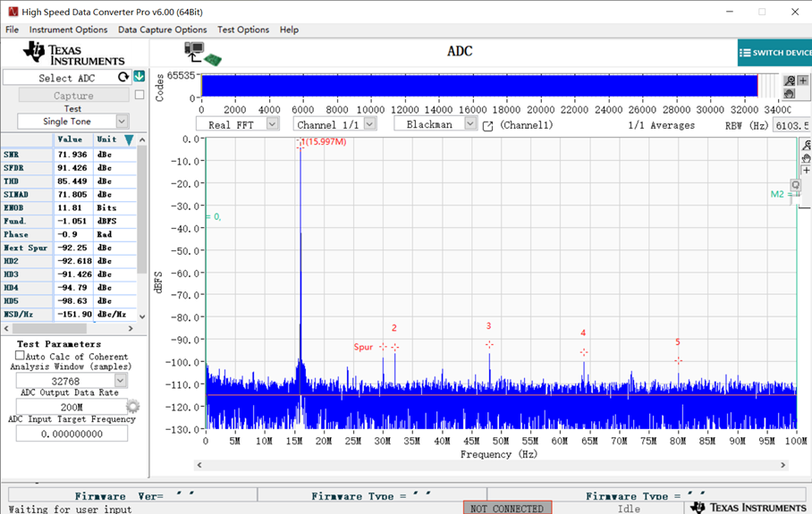Open the Single Tone test dropdown

tap(122, 121)
